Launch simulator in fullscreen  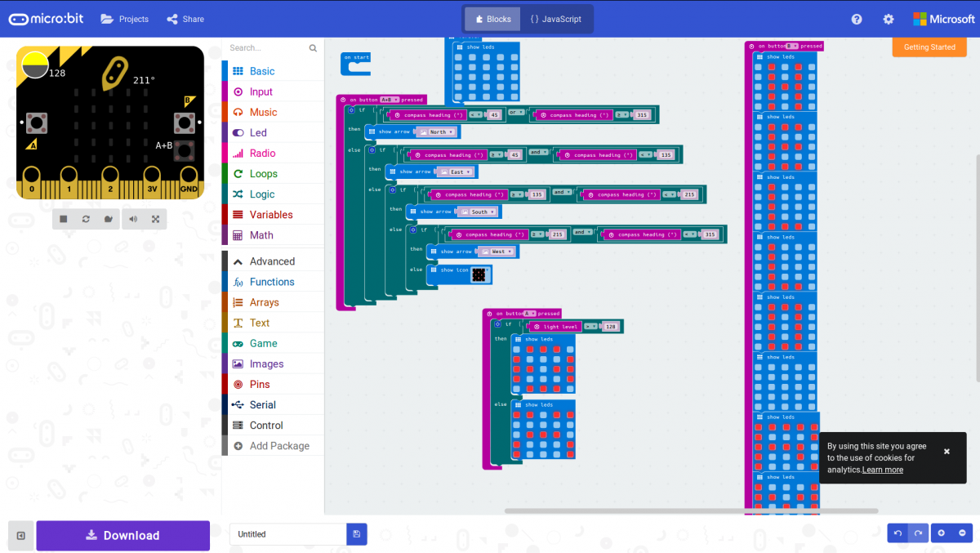155,219
